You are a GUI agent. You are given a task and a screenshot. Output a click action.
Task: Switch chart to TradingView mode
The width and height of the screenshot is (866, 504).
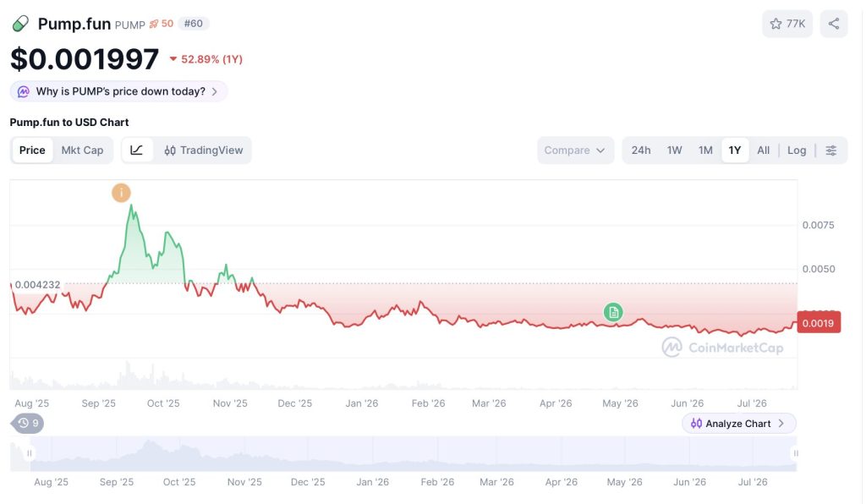click(203, 151)
